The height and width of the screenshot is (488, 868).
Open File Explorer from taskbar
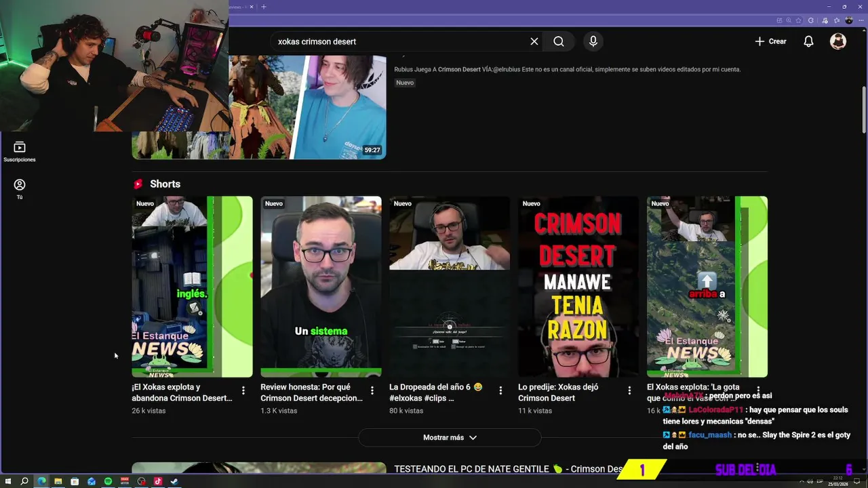click(58, 481)
